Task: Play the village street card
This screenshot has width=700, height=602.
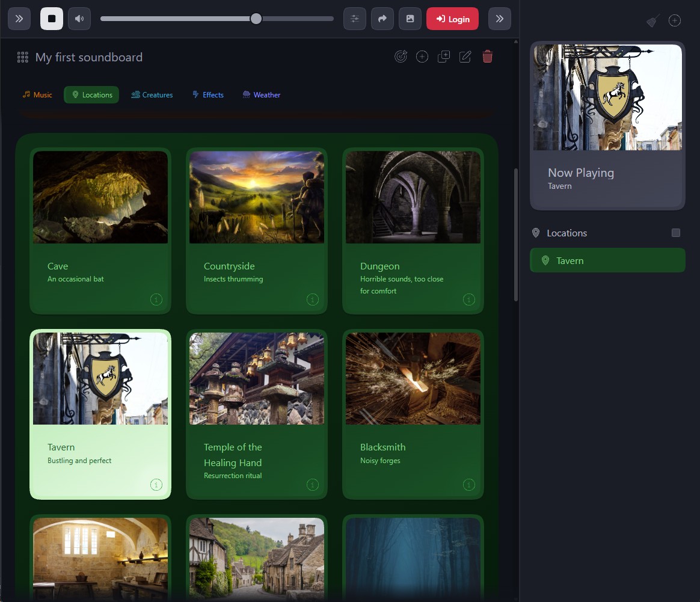Action: click(x=257, y=558)
